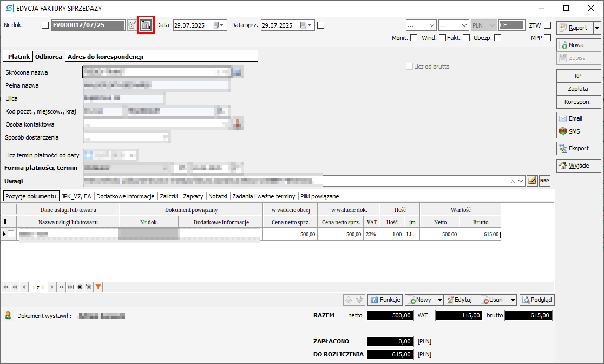The image size is (604, 364).
Task: Check the Monit. checkbox
Action: click(414, 38)
